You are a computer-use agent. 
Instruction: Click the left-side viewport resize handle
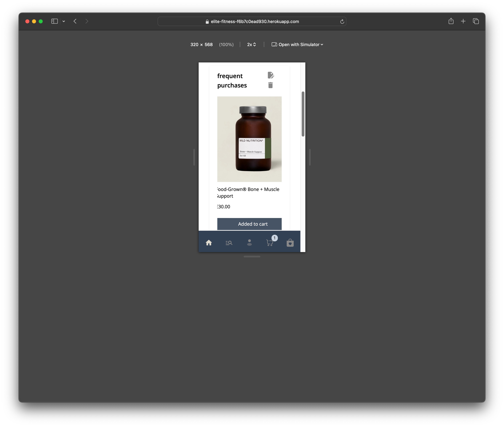(194, 157)
